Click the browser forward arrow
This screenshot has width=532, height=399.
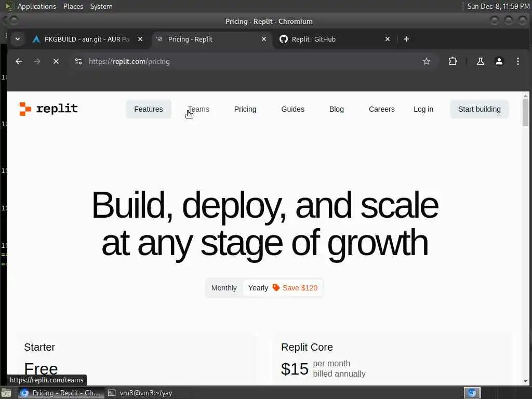(37, 61)
